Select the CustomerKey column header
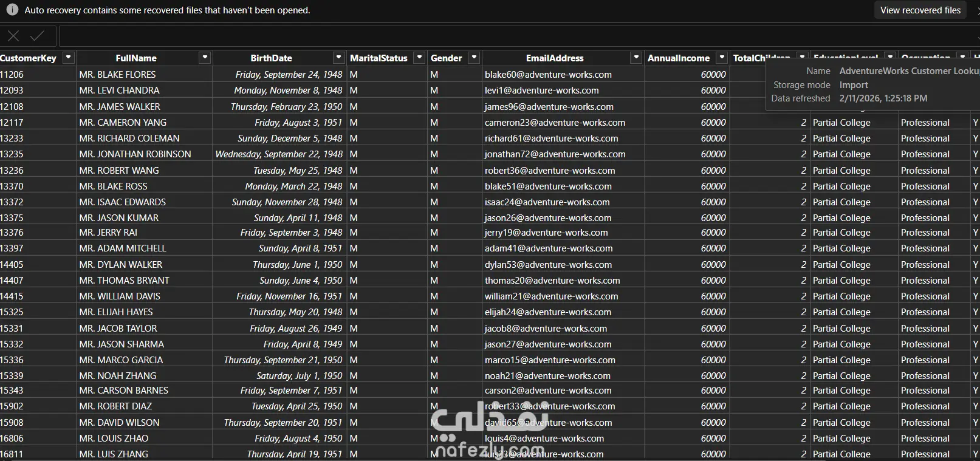Image resolution: width=980 pixels, height=461 pixels. [28, 58]
